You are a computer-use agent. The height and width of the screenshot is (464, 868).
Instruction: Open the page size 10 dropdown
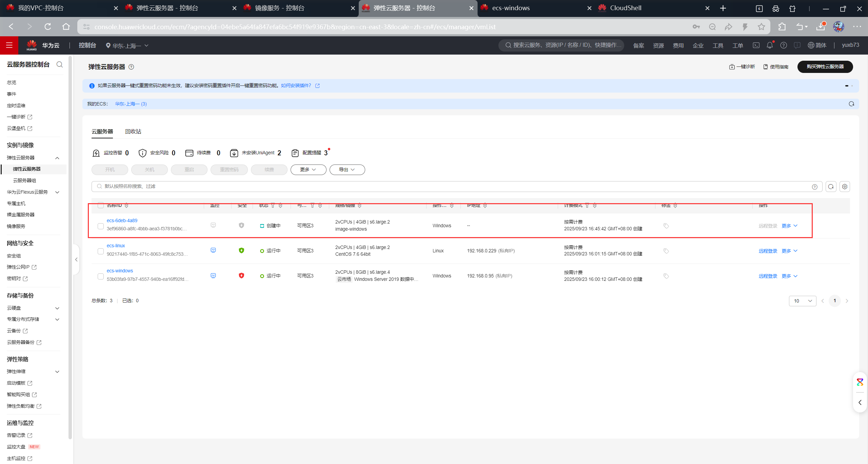(802, 301)
